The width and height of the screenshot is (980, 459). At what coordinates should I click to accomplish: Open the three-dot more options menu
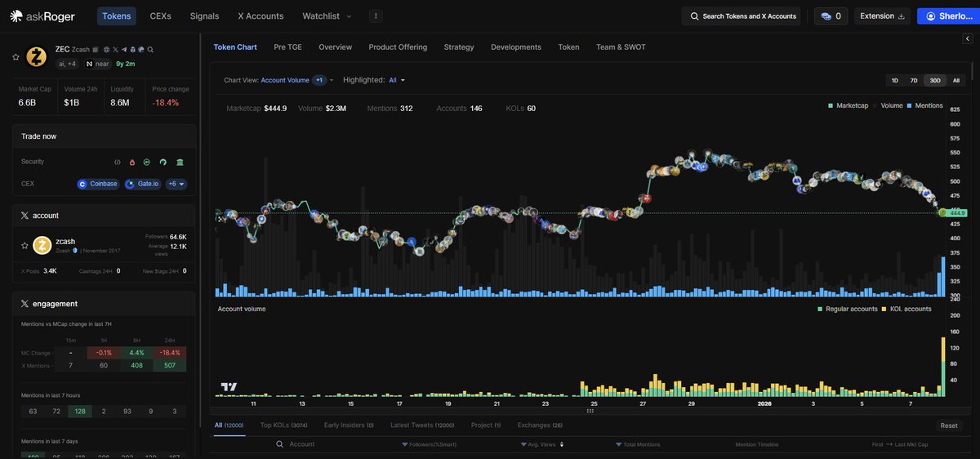click(376, 16)
